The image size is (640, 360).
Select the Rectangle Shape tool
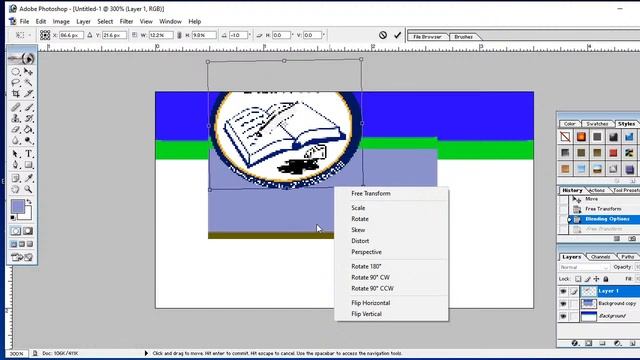click(x=28, y=165)
